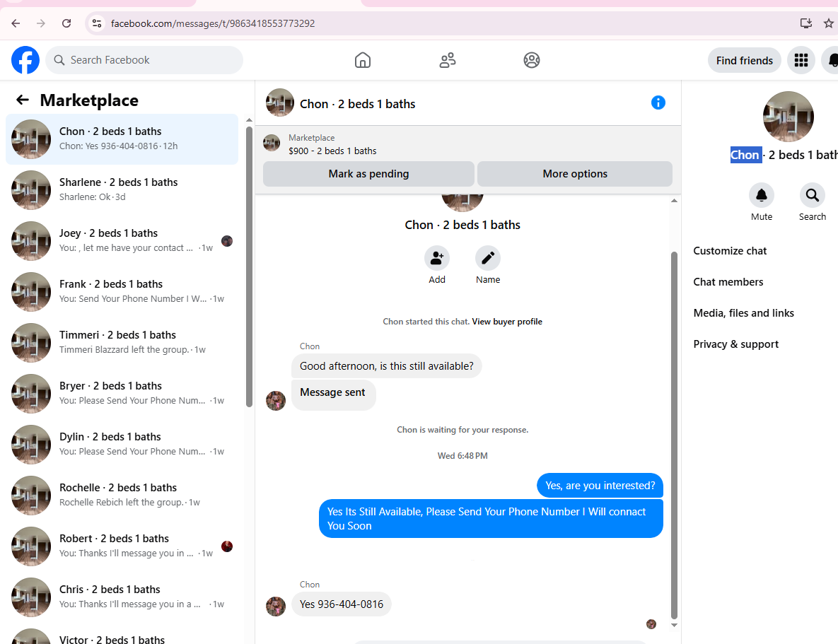Click 'Yes, are you interested?' message bubble
Viewport: 838px width, 644px height.
(x=600, y=485)
